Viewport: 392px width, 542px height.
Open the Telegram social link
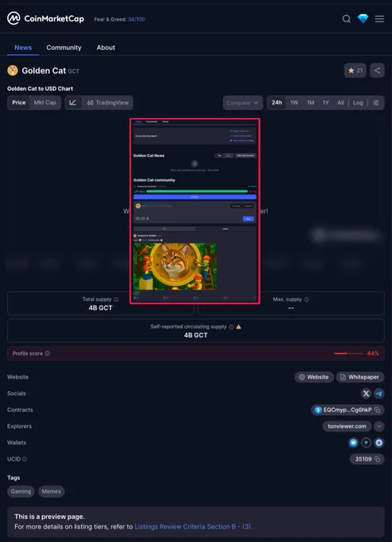click(x=379, y=394)
